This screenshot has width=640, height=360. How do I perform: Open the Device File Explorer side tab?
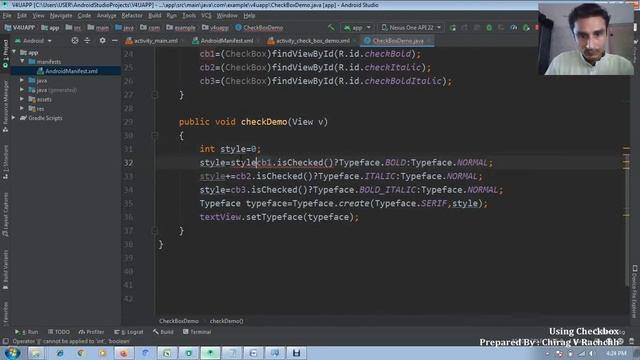pos(635,291)
